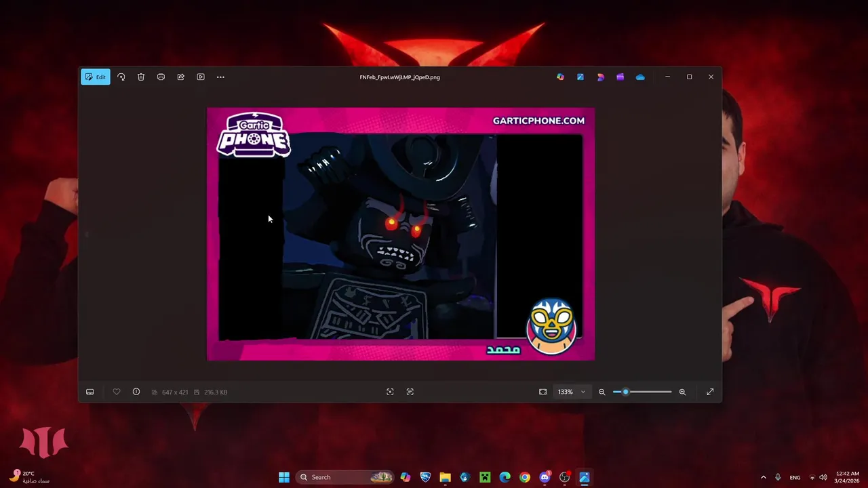Enter full screen with the expand arrows icon
Screen dimensions: 868x488
[710, 392]
